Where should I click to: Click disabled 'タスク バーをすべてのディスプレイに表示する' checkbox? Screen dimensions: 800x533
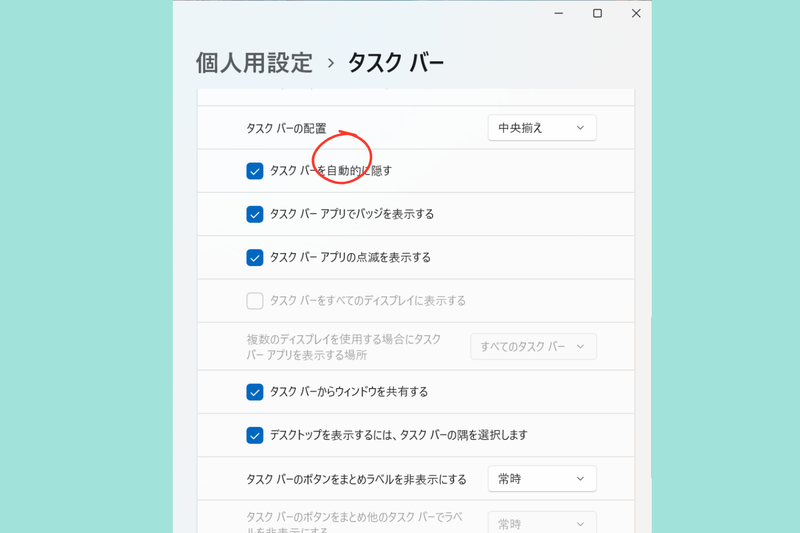point(255,301)
